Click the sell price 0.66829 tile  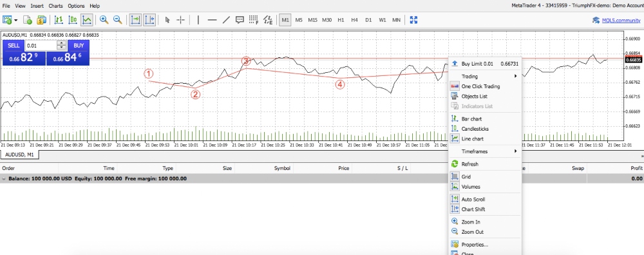(x=24, y=58)
